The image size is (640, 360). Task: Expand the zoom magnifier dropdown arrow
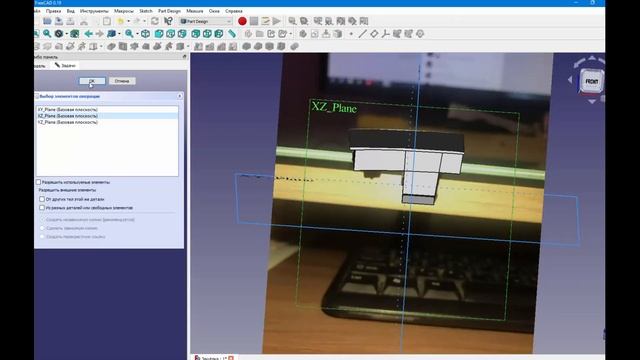point(137,34)
